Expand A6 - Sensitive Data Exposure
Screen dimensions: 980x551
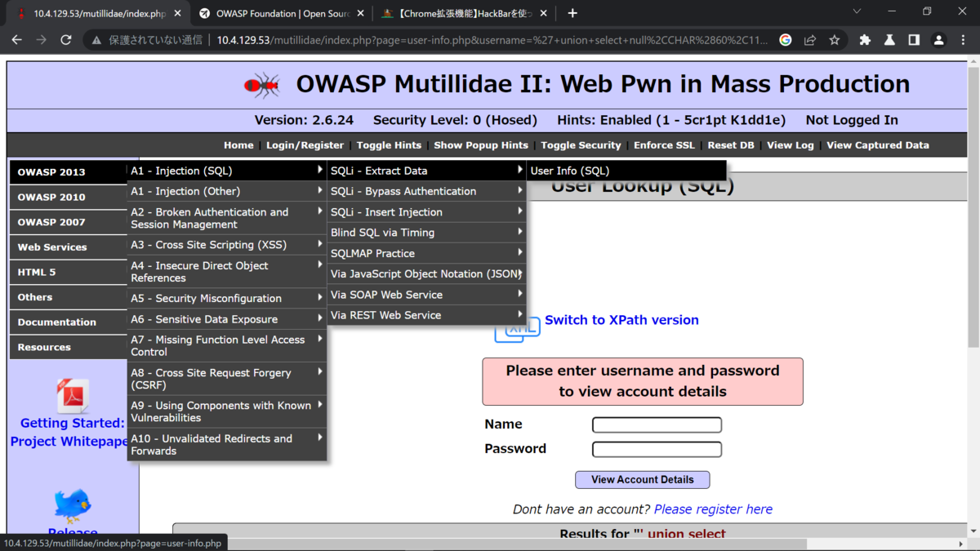tap(227, 319)
